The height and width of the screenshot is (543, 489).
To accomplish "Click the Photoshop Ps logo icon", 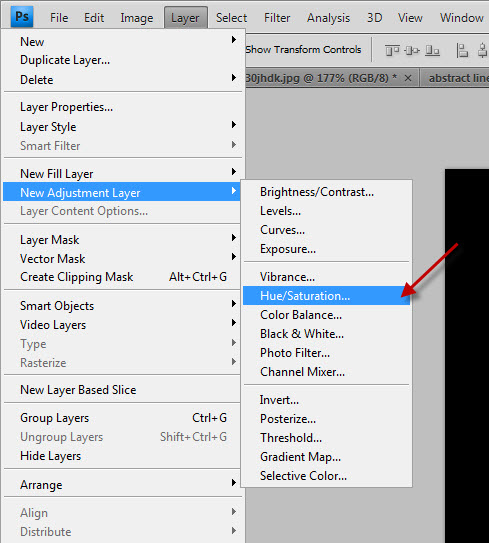I will coord(22,16).
